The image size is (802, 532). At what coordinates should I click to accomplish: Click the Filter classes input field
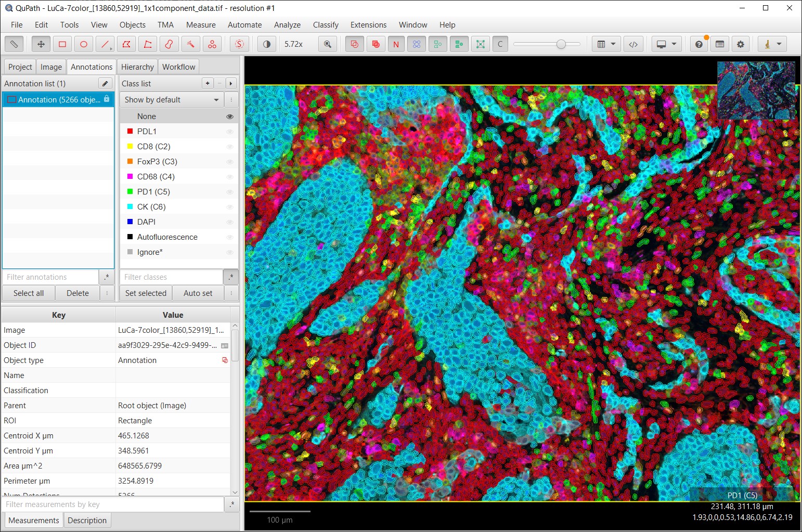coord(171,277)
